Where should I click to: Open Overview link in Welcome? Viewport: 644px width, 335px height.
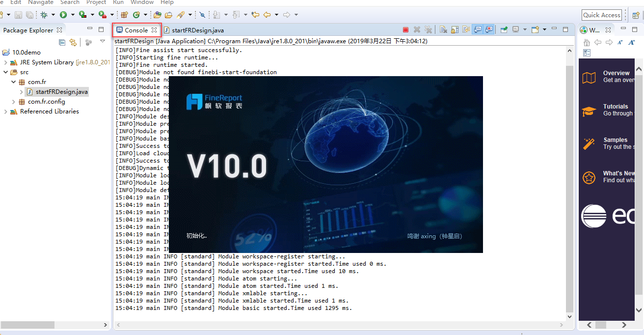click(616, 73)
